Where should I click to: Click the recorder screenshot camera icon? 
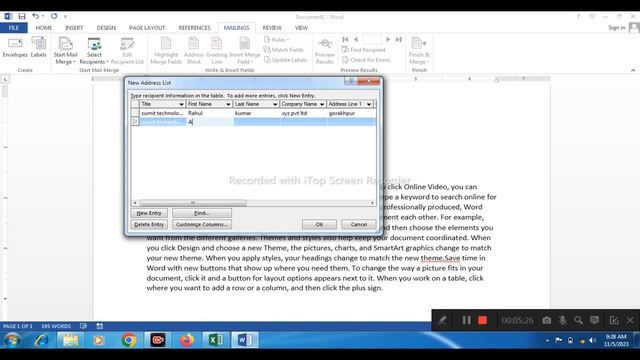[547, 320]
